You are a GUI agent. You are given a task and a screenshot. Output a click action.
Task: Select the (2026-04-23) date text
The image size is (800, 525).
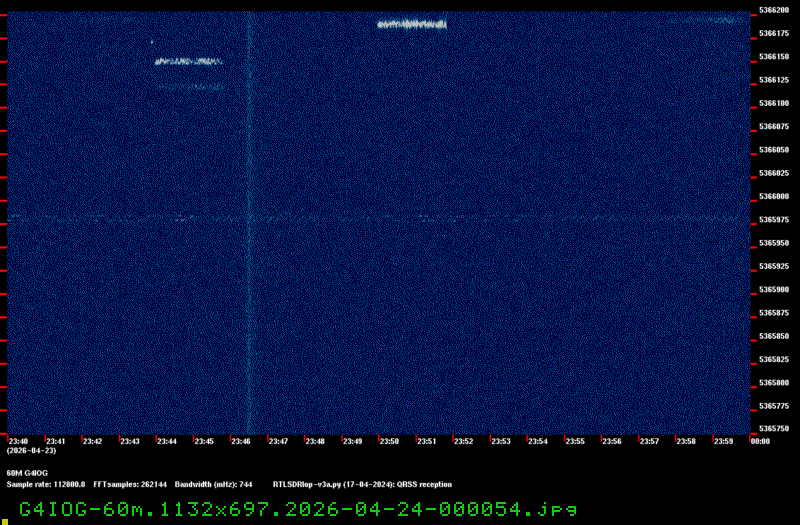(32, 451)
